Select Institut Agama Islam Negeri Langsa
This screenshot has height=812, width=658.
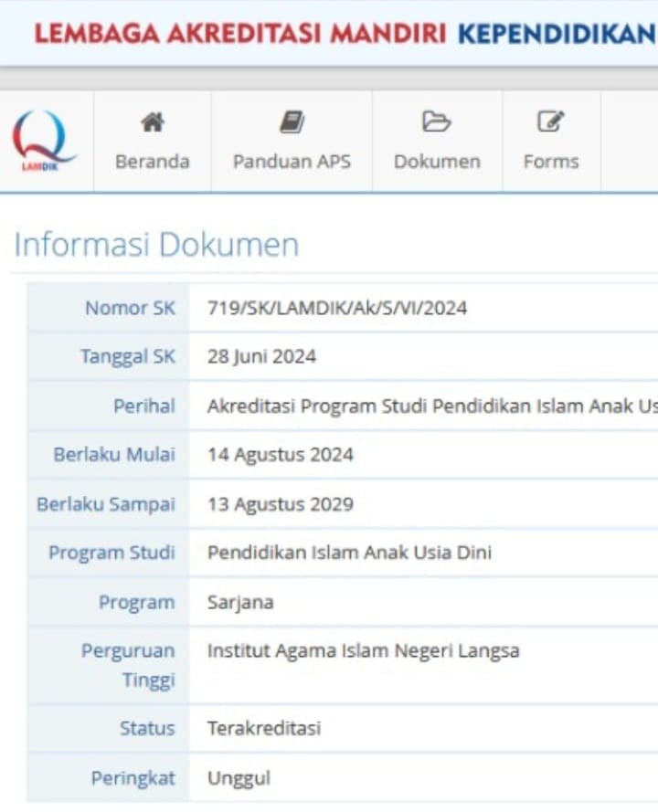click(363, 651)
